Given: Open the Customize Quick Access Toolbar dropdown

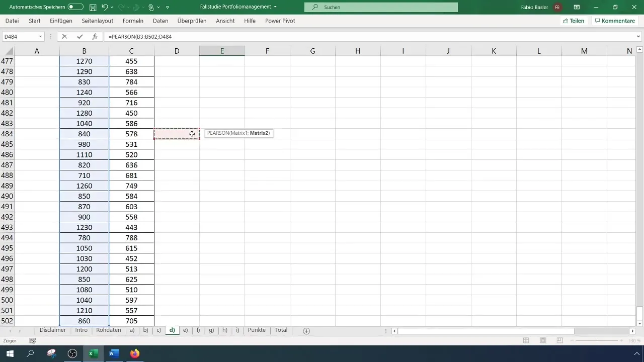Looking at the screenshot, I should click(x=168, y=7).
